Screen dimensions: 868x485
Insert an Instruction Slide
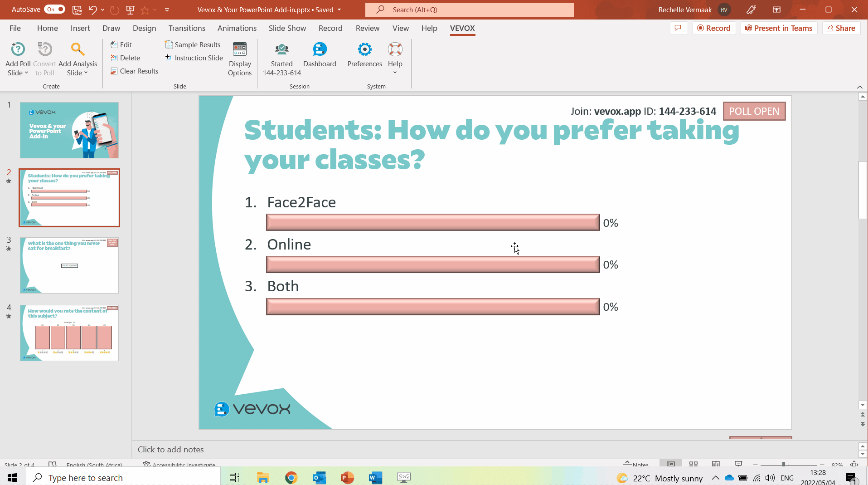pos(194,58)
